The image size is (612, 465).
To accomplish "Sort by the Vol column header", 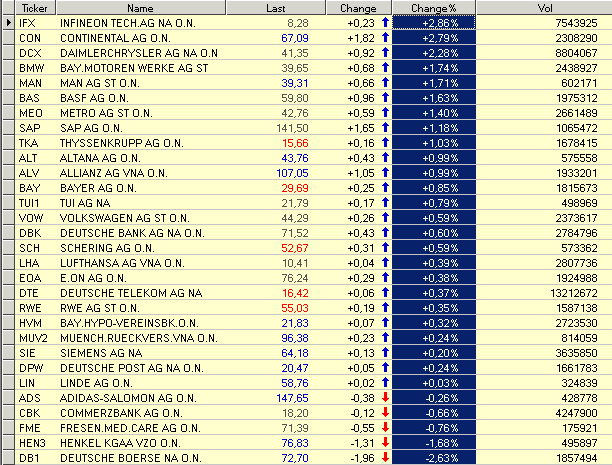I will tap(543, 7).
